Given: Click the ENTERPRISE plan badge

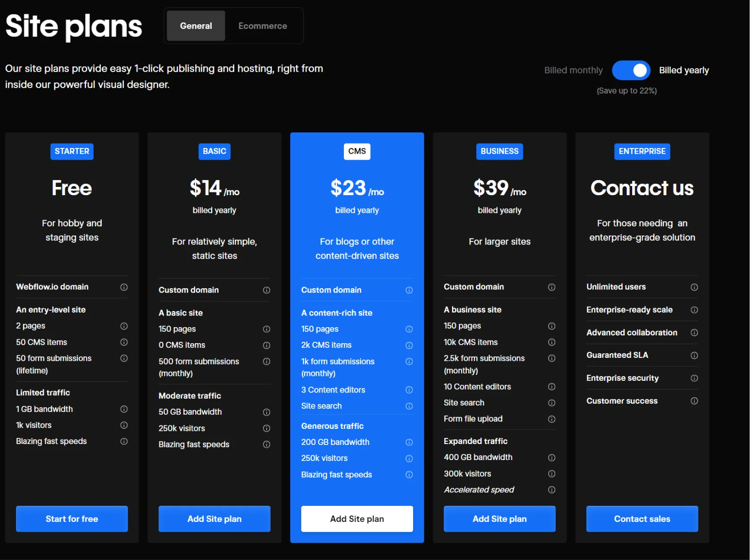Looking at the screenshot, I should coord(642,151).
